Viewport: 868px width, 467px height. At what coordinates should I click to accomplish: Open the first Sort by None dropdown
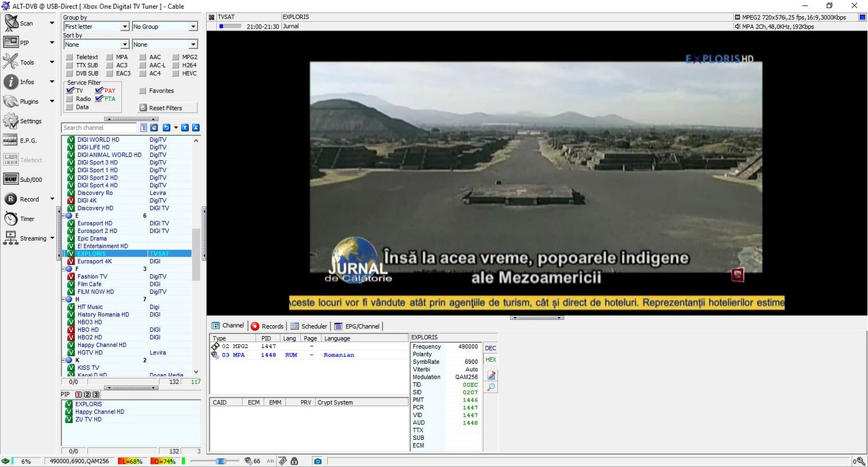pos(96,45)
